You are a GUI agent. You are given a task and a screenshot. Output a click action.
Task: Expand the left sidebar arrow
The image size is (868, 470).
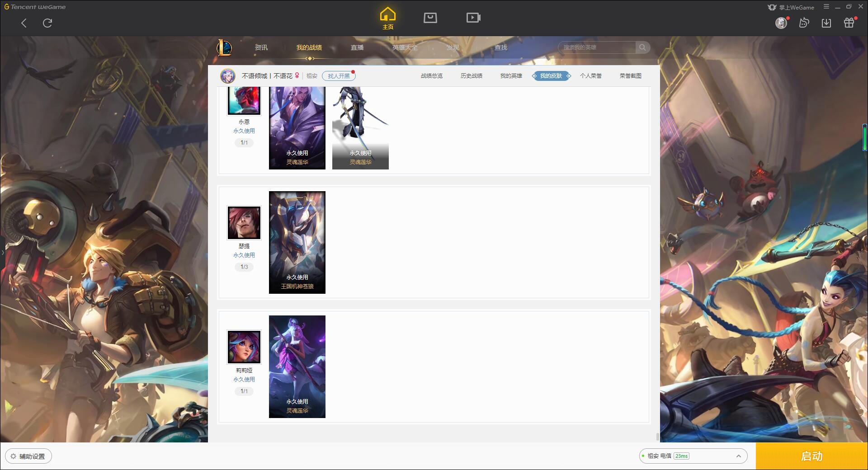coord(2,252)
